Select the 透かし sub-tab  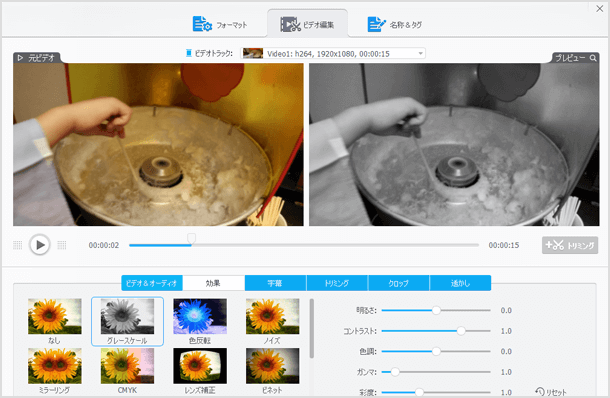[460, 283]
